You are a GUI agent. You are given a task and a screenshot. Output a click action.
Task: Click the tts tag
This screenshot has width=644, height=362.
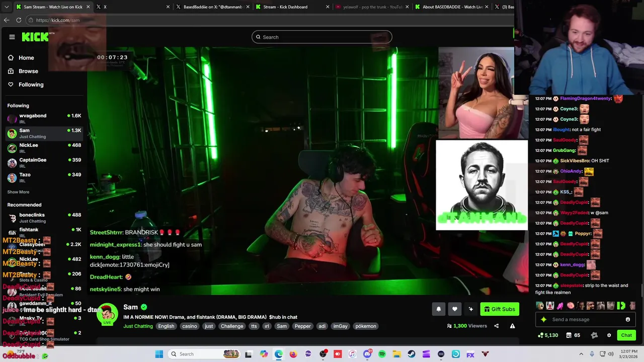(254, 326)
